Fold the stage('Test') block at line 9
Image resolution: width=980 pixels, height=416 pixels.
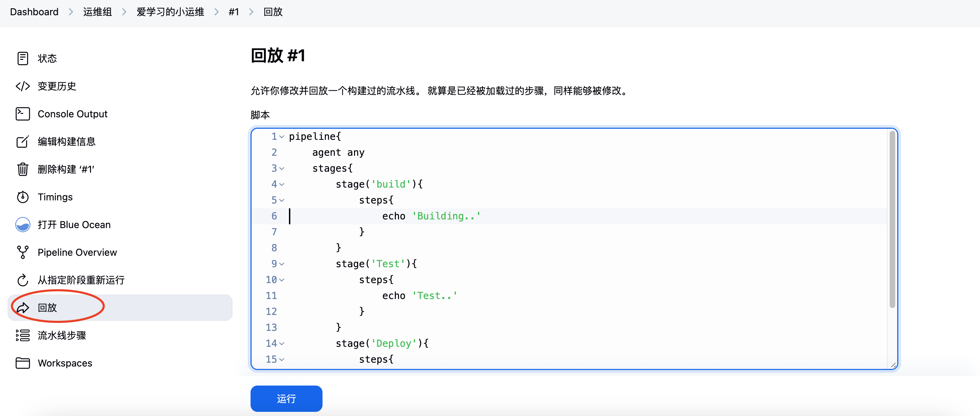coord(282,264)
